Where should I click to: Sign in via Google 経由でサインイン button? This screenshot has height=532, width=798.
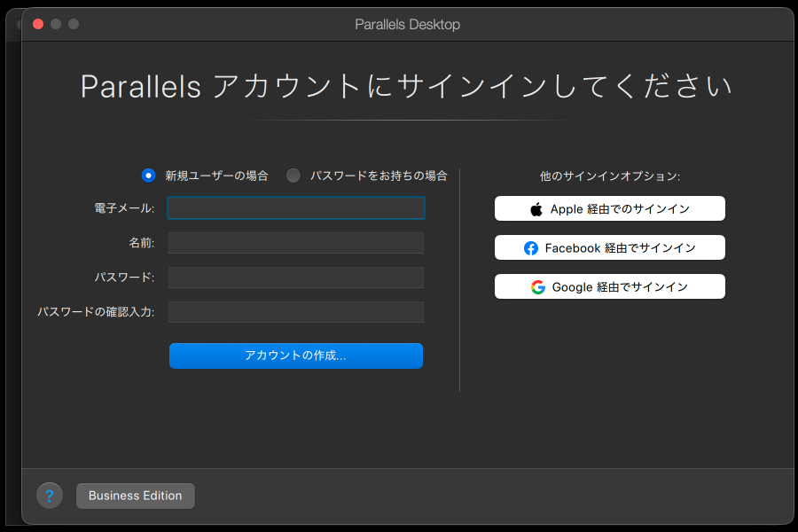pos(609,286)
